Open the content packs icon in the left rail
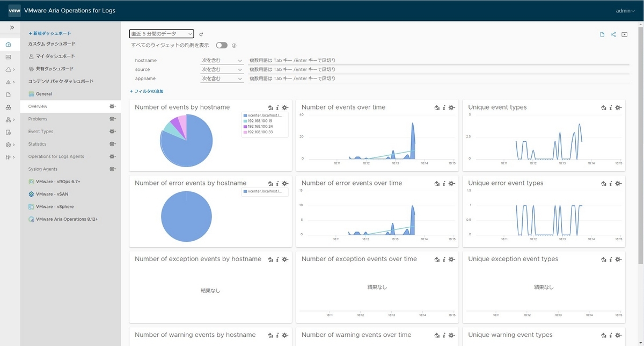 click(8, 107)
